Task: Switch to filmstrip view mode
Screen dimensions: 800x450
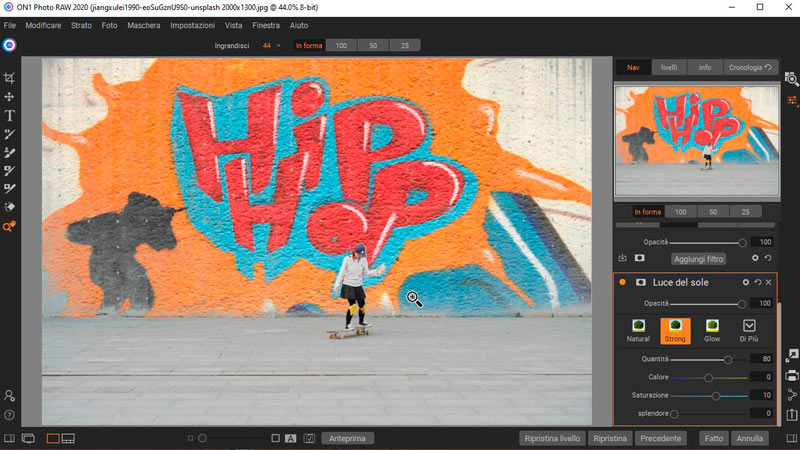Action: [68, 438]
